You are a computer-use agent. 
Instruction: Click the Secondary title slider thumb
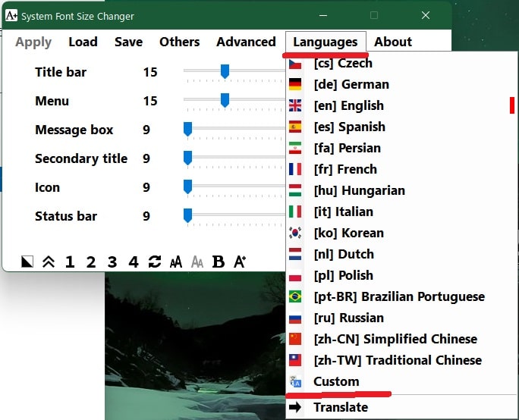click(187, 158)
